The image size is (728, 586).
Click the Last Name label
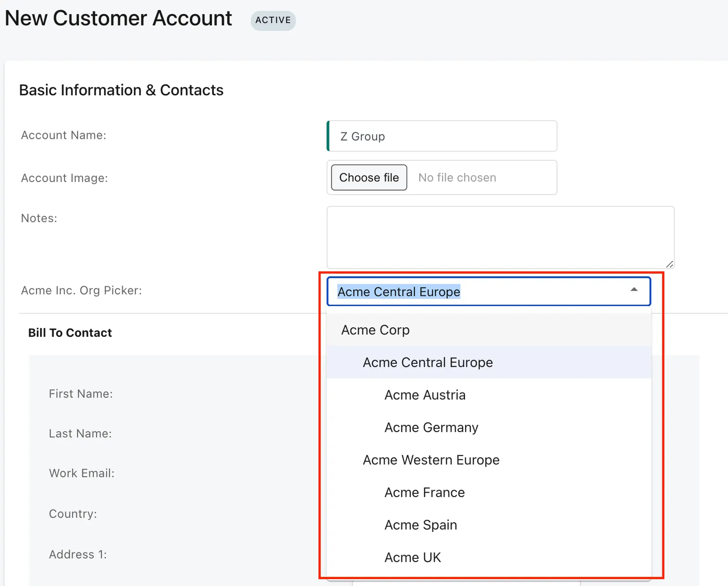coord(81,433)
